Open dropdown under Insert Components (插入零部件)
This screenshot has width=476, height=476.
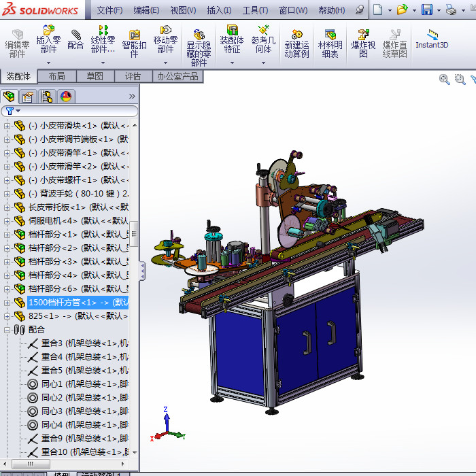[x=48, y=63]
